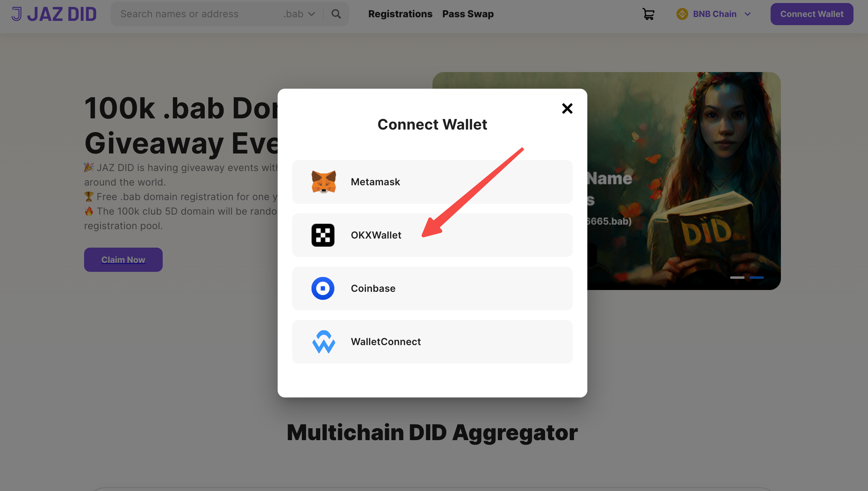Click the search magnifying glass icon
This screenshot has height=491, width=868.
pyautogui.click(x=336, y=14)
